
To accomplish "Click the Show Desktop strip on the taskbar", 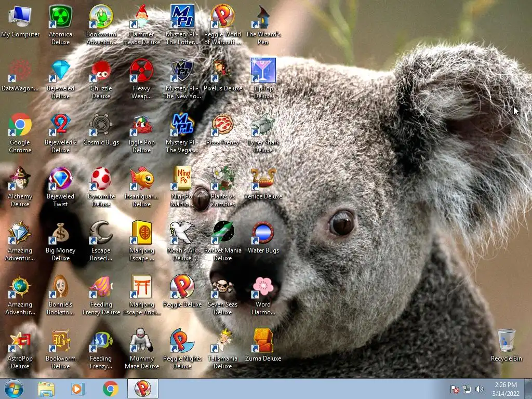I will (528, 389).
